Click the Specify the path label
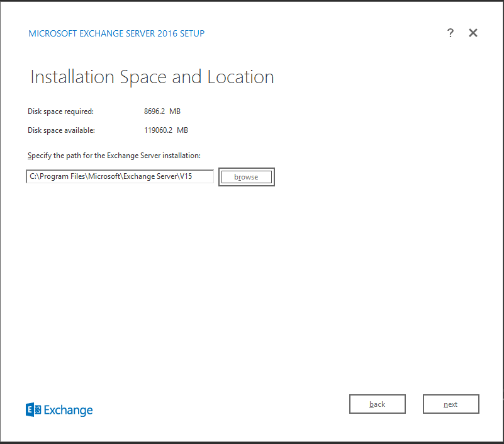This screenshot has height=444, width=504. 114,156
